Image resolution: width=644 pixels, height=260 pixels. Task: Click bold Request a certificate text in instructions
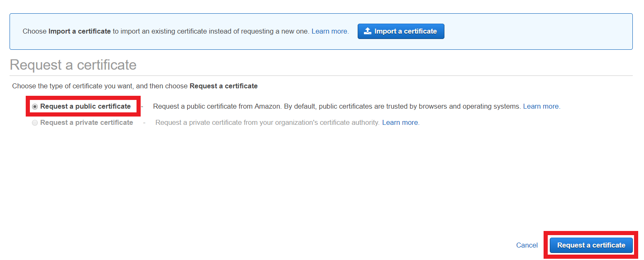click(223, 86)
